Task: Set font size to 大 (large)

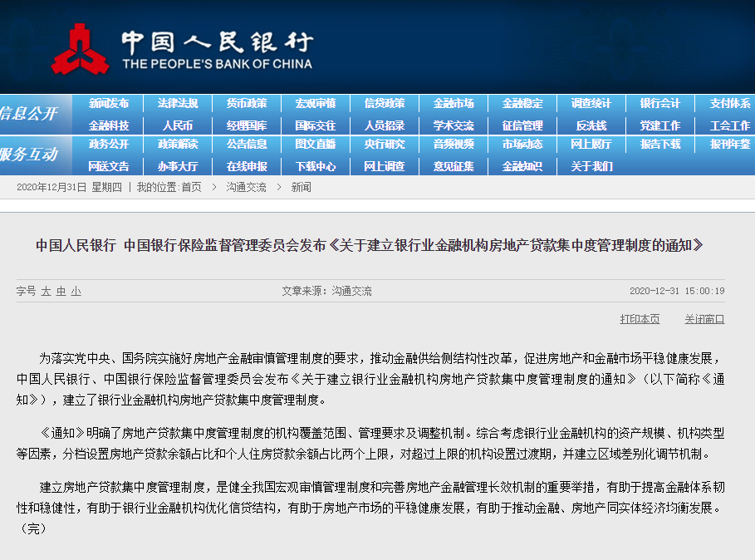Action: click(x=46, y=291)
